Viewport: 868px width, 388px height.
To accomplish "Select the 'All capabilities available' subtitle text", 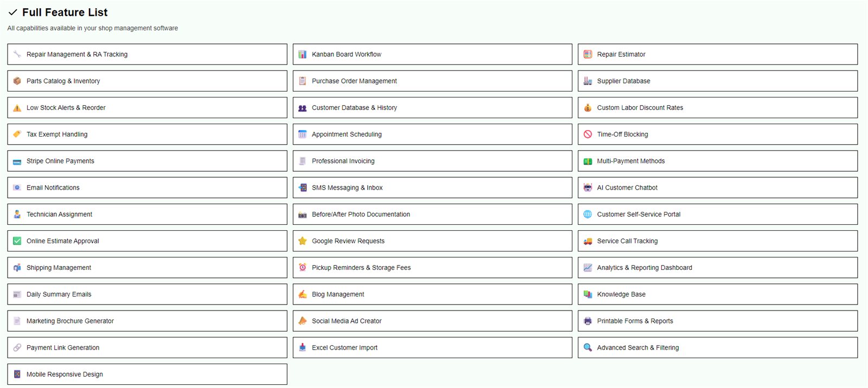I will 92,28.
